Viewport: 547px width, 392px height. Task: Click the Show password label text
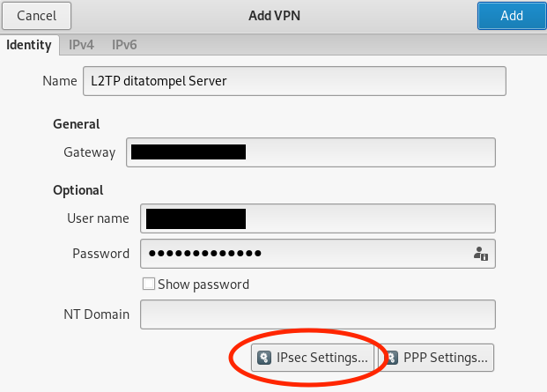tap(203, 285)
